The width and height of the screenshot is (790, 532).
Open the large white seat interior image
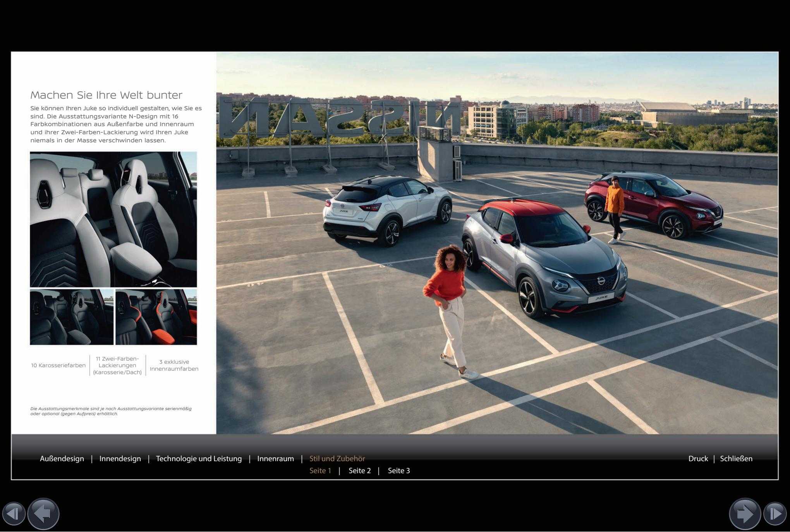(x=113, y=219)
